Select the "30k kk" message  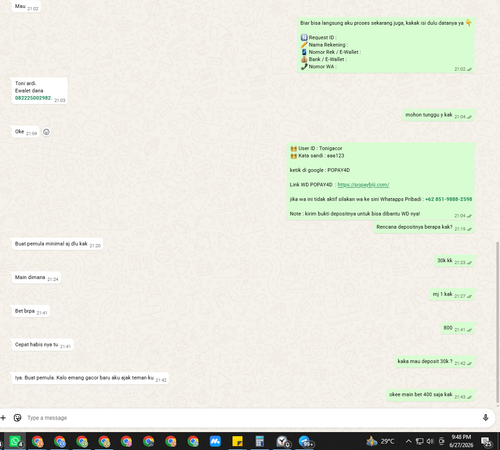454,261
